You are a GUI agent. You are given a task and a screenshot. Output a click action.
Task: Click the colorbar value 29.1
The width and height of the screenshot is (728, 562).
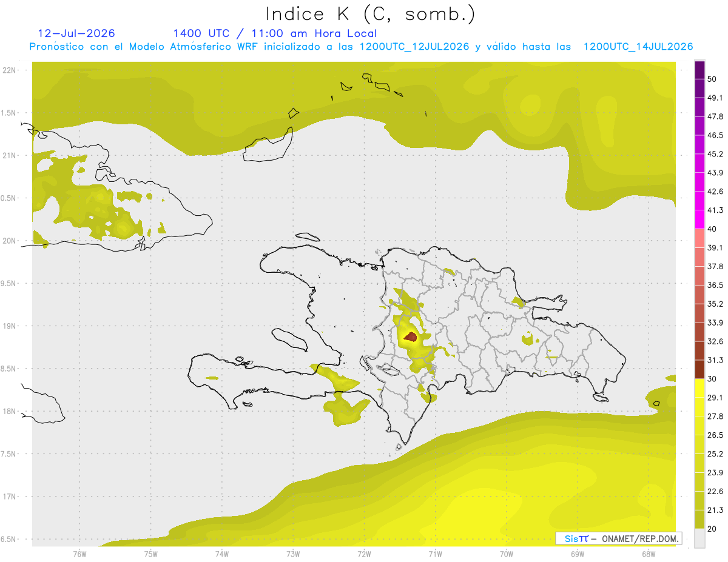click(x=715, y=398)
